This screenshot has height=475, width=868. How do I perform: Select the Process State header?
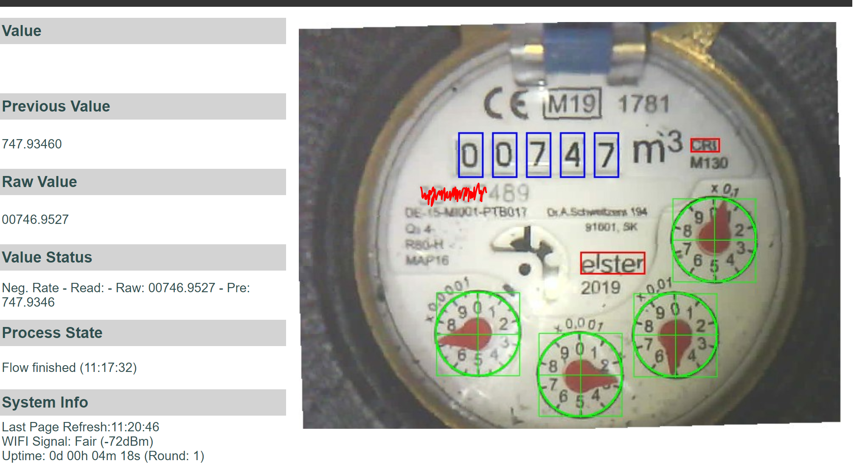coord(143,333)
